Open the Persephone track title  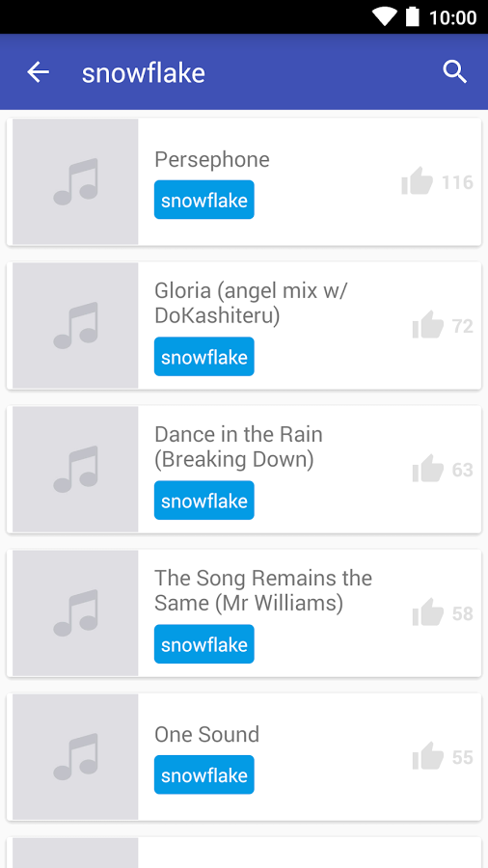pos(212,159)
